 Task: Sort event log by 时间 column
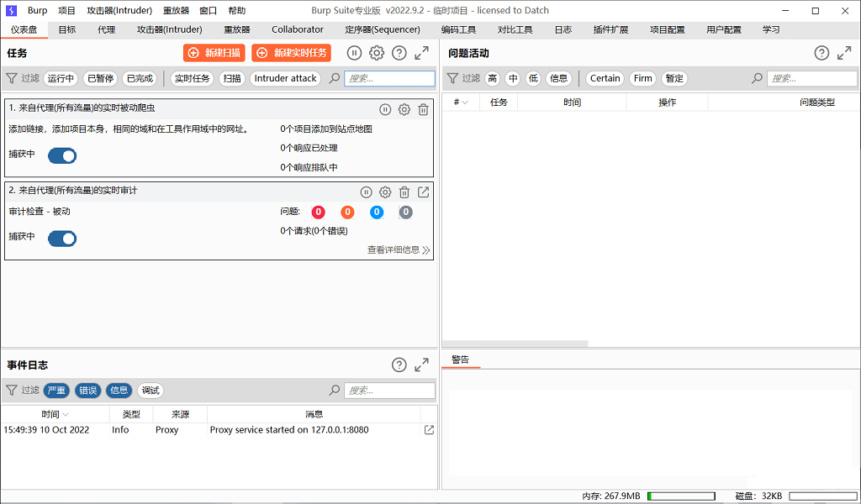(x=55, y=414)
